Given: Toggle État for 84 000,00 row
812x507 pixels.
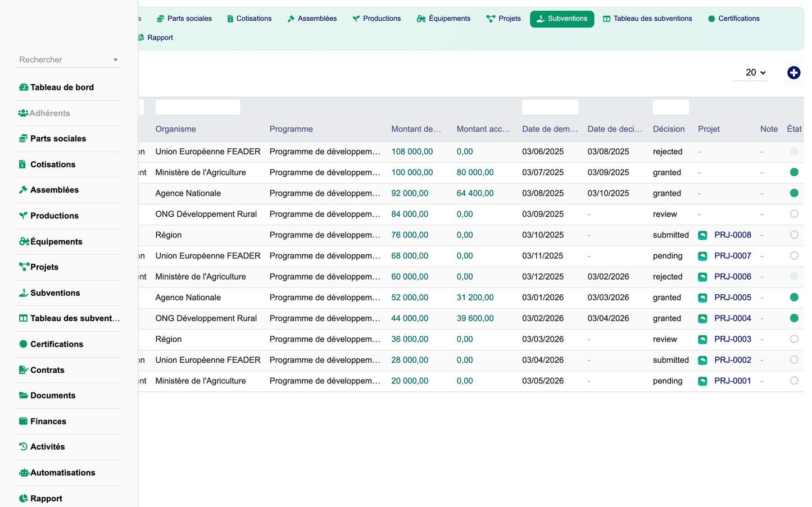Looking at the screenshot, I should point(794,214).
